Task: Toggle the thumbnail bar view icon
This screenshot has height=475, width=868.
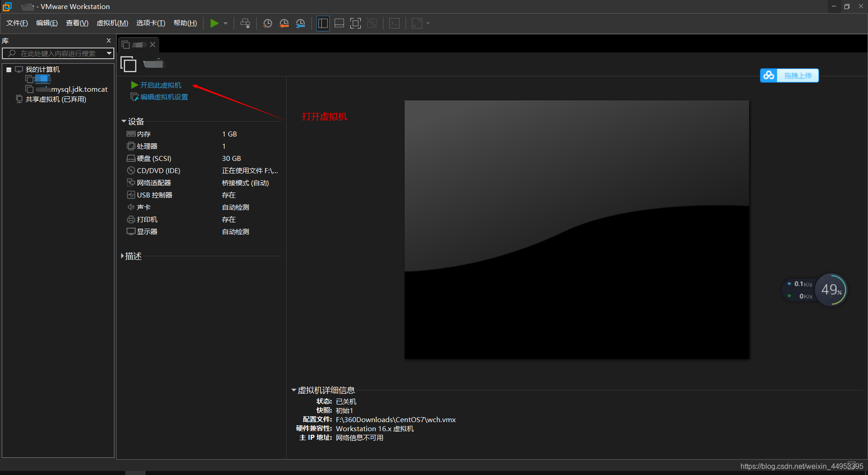Action: (339, 23)
